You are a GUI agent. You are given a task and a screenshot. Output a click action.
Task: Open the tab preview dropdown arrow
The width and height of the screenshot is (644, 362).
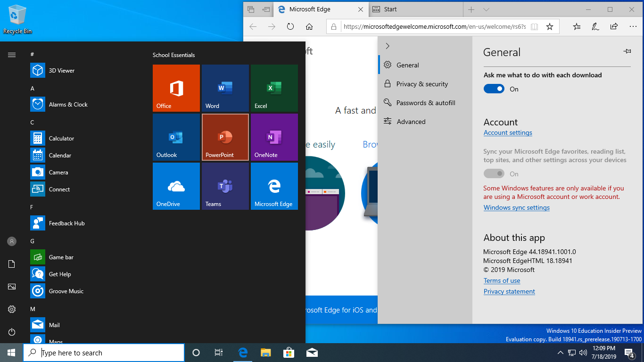tap(487, 9)
